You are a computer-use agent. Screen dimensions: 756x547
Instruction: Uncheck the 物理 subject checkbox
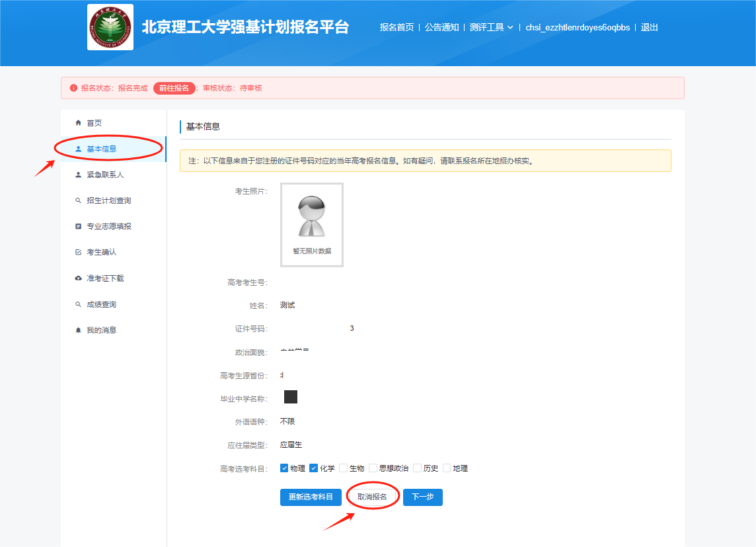pyautogui.click(x=284, y=468)
